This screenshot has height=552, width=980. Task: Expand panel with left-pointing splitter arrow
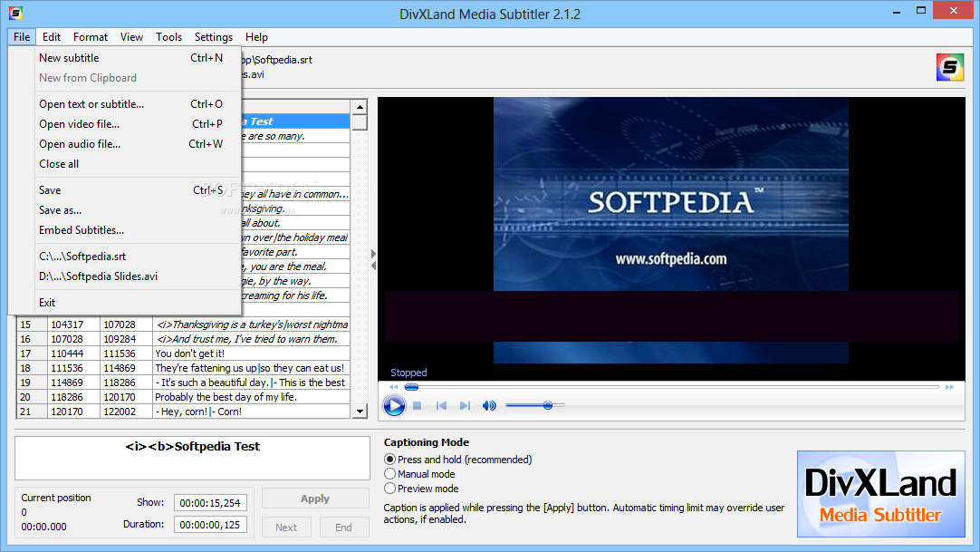tap(373, 266)
